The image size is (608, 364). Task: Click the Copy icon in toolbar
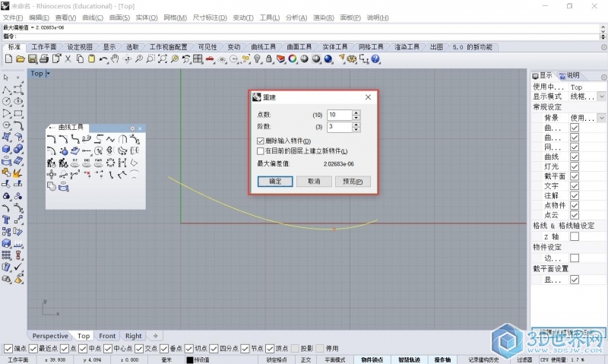click(80, 59)
